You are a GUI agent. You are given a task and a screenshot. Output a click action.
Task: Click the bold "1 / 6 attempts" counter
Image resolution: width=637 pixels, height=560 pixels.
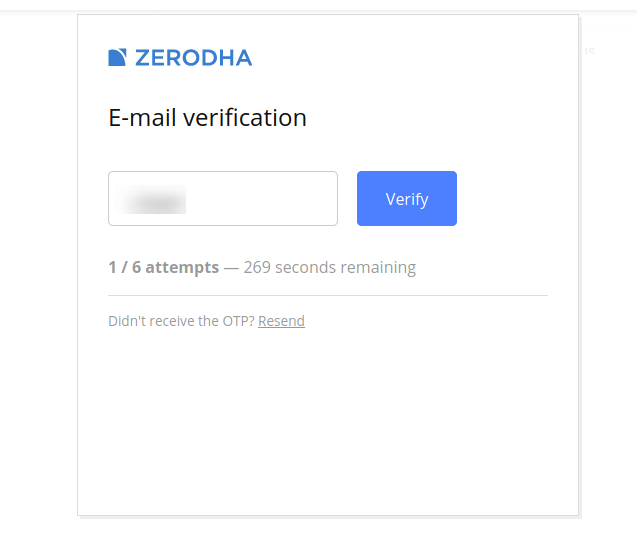pos(164,267)
